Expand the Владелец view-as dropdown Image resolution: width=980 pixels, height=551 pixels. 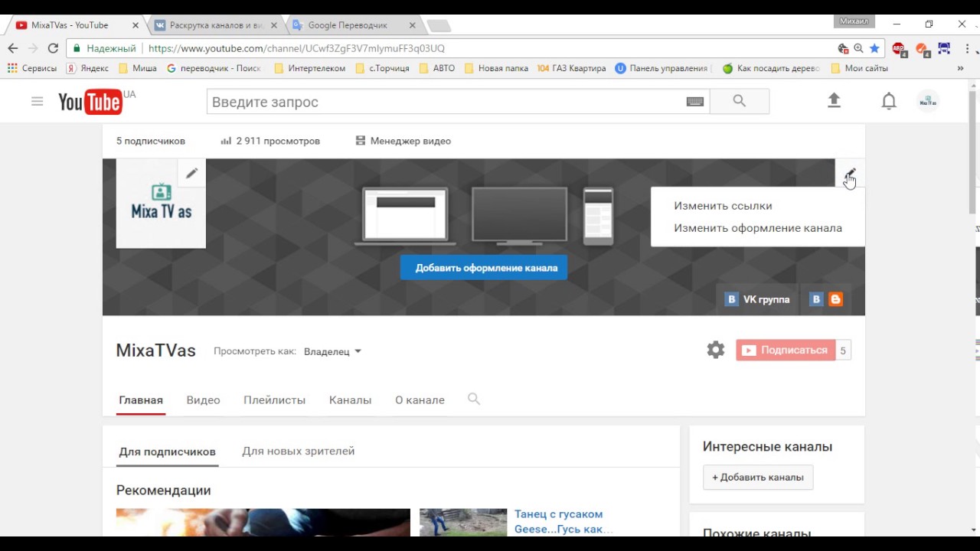(x=332, y=351)
